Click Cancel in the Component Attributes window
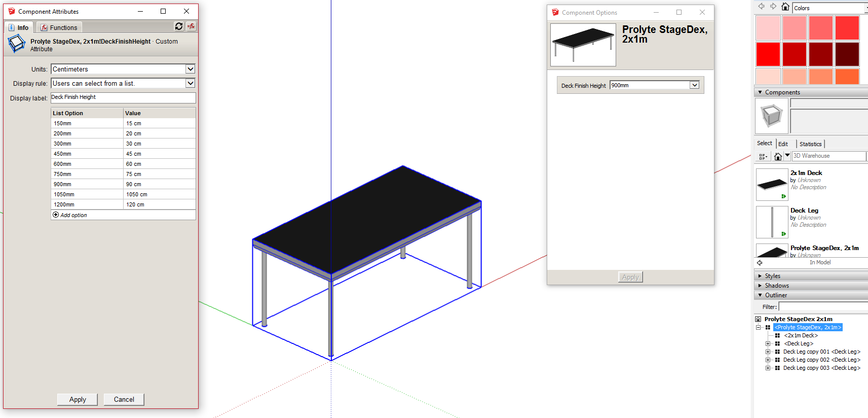The width and height of the screenshot is (868, 418). coord(124,399)
